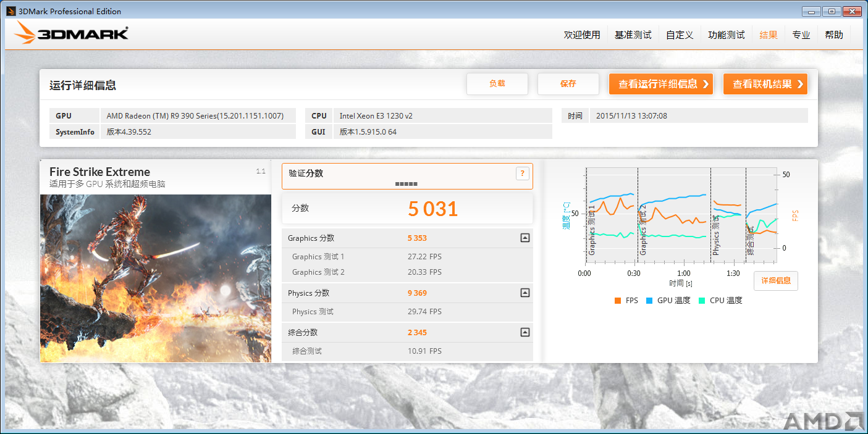Click the Fire Strike Extreme preview image
The image size is (868, 434).
156,278
